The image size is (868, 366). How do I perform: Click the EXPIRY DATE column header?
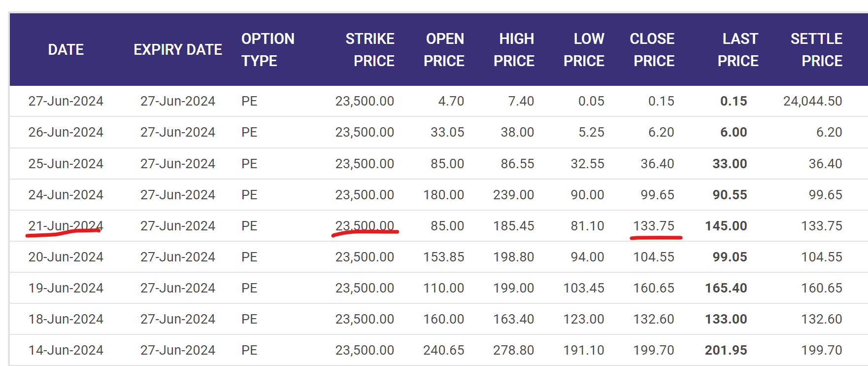(x=178, y=50)
